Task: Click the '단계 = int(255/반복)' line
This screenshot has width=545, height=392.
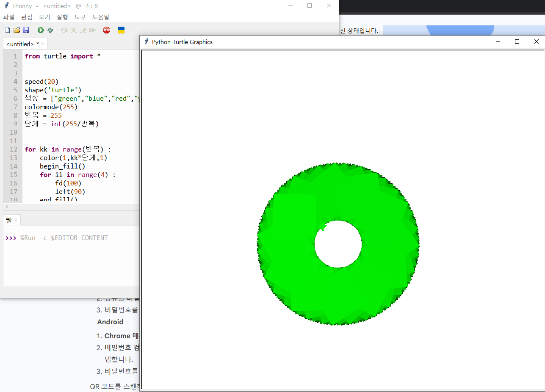Action: tap(62, 124)
